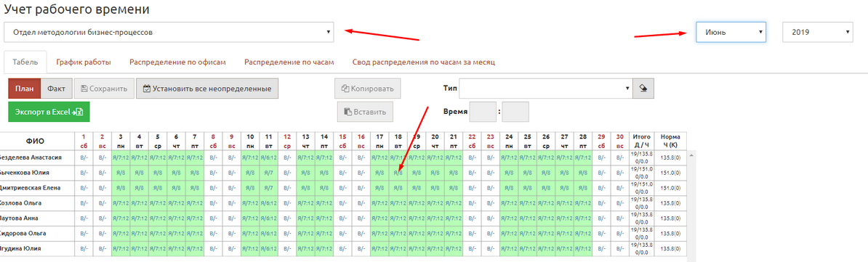Click Сидорова Ольга's Я/7:12 cell on day 28

(x=583, y=233)
